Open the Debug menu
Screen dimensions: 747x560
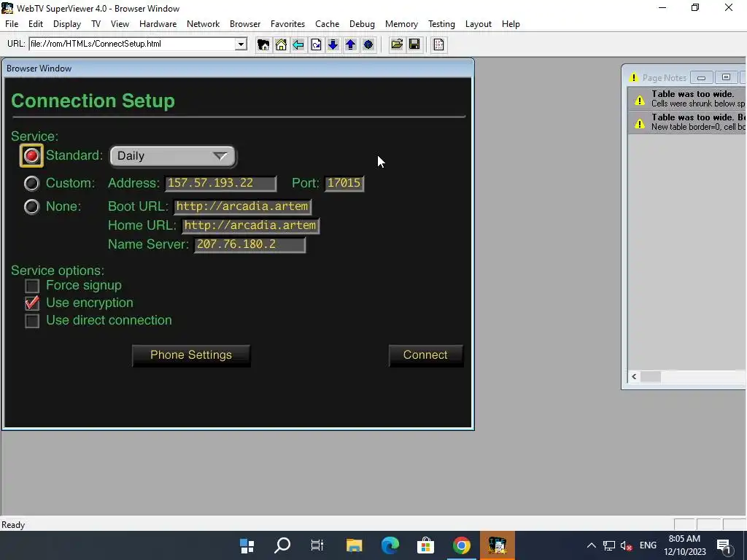[362, 24]
